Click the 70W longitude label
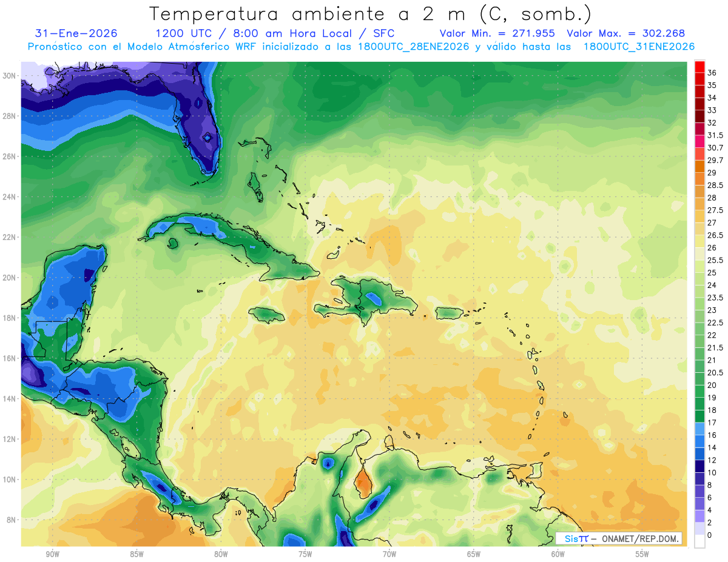Viewport: 728px width, 562px height. tap(389, 554)
